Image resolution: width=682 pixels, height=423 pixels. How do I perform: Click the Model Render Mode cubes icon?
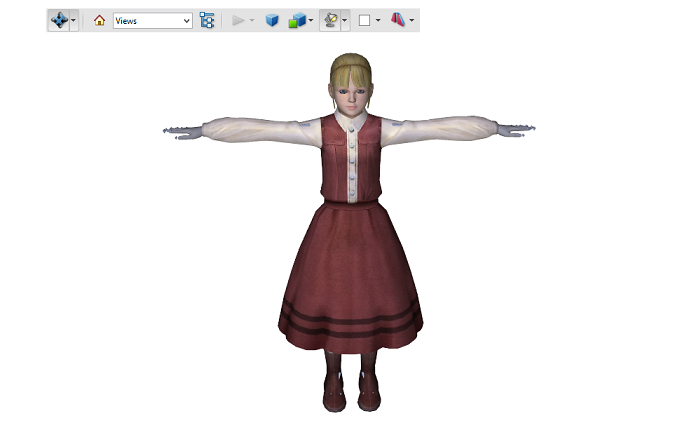297,20
